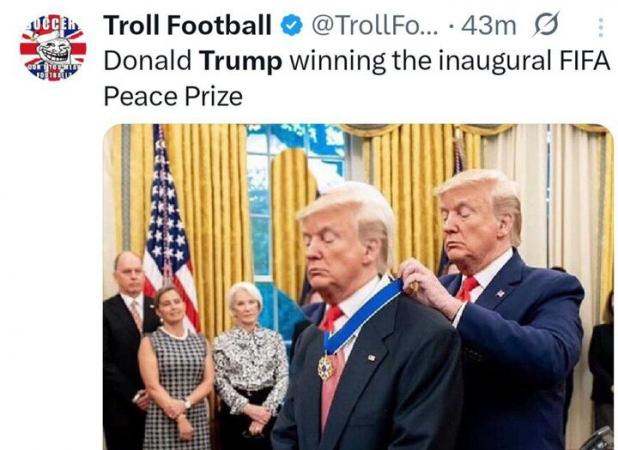The width and height of the screenshot is (618, 450).
Task: Open the three-dot more options menu
Action: pos(600,27)
